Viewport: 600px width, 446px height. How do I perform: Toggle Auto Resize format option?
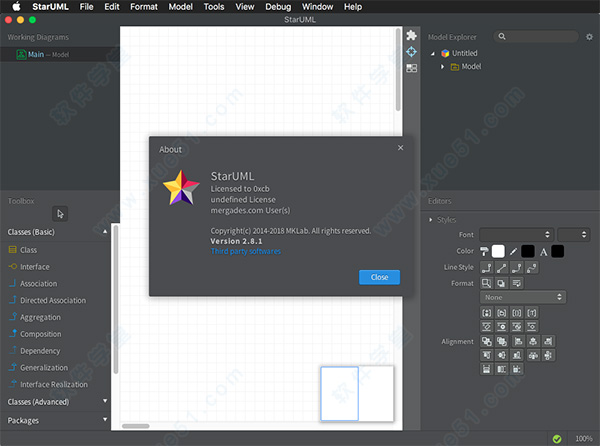486,283
